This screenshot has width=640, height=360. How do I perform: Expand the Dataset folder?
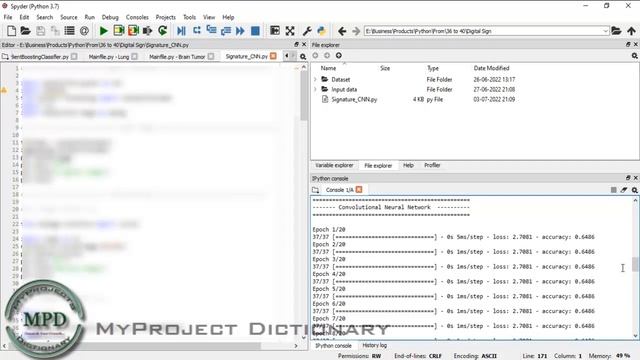(x=315, y=79)
